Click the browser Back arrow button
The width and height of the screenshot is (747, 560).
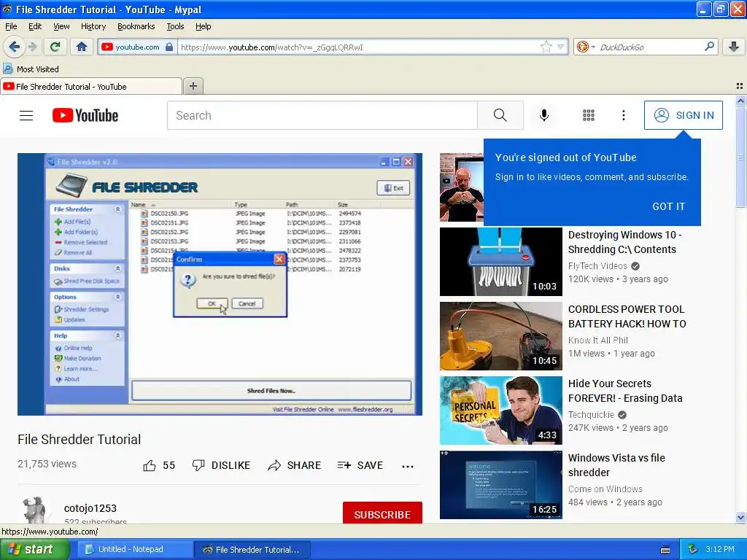[14, 47]
